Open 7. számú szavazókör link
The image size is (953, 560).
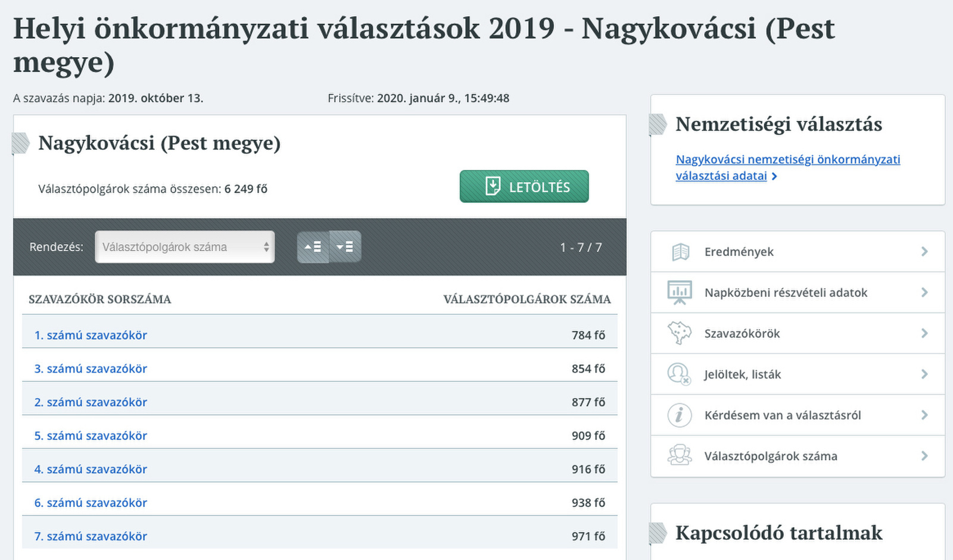coord(91,536)
